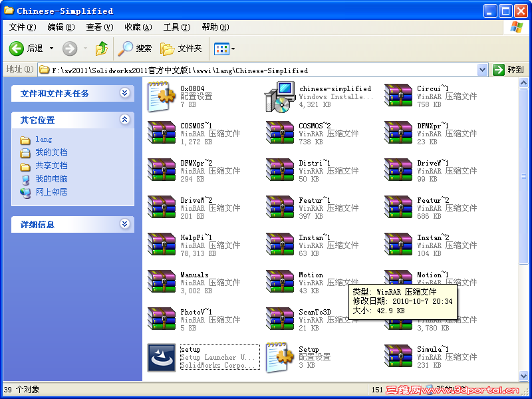The height and width of the screenshot is (399, 532).
Task: Select the Circui~1 WinRAR archive icon
Action: click(x=398, y=95)
